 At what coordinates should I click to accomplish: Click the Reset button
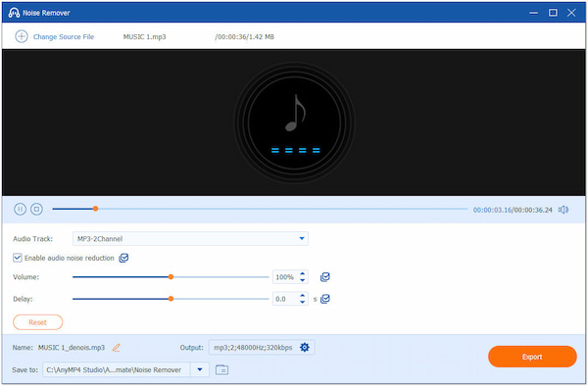coord(38,322)
